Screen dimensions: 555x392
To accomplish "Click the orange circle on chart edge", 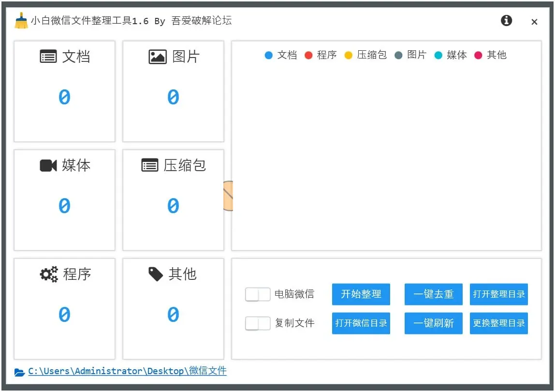I will point(228,196).
